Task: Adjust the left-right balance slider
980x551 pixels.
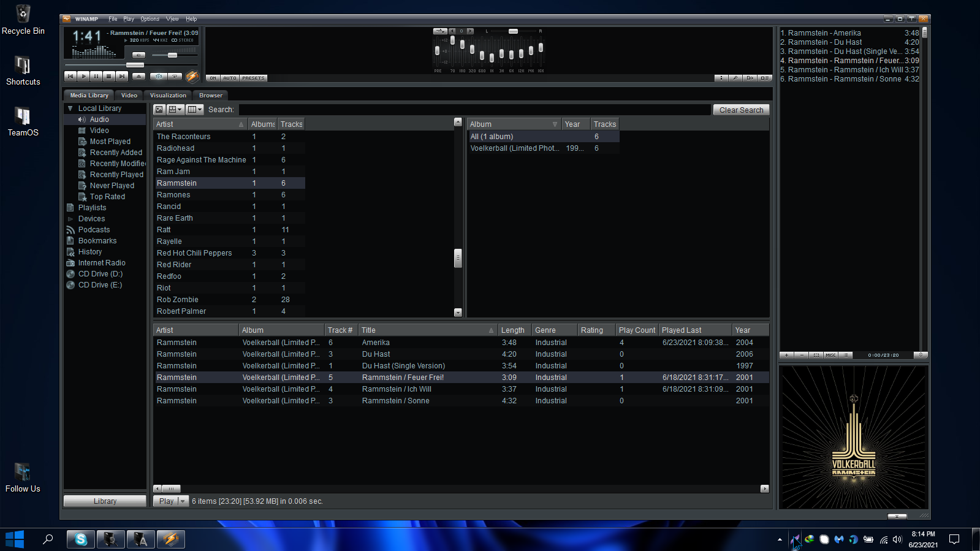Action: point(514,31)
